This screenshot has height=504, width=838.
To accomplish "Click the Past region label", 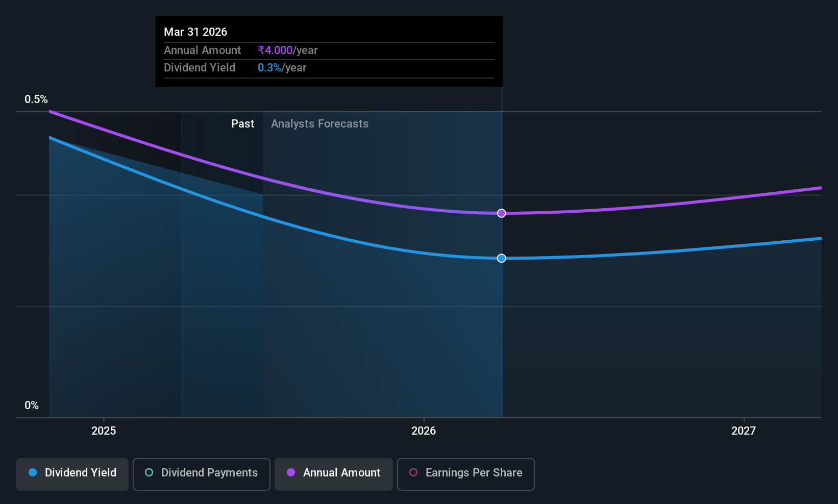I will click(242, 123).
